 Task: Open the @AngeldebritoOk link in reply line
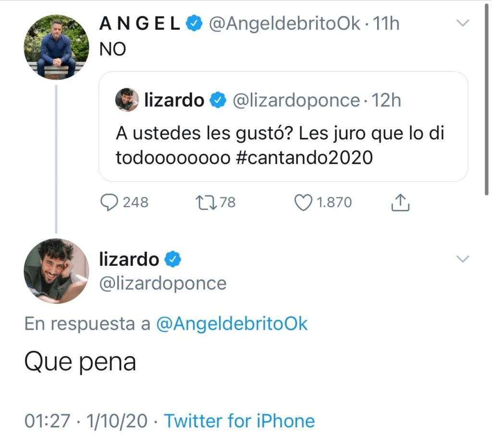pos(232,324)
